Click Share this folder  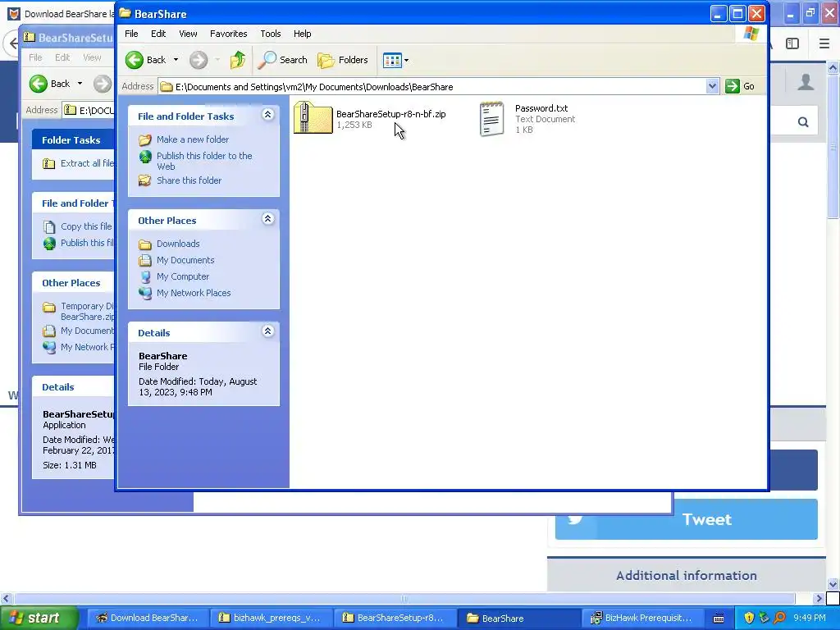pyautogui.click(x=189, y=180)
